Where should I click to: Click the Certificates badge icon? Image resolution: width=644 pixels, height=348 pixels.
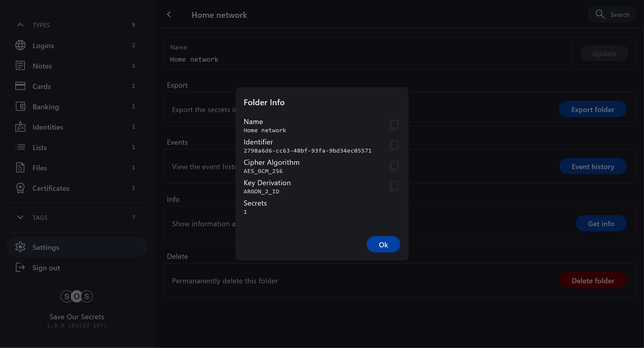[20, 188]
